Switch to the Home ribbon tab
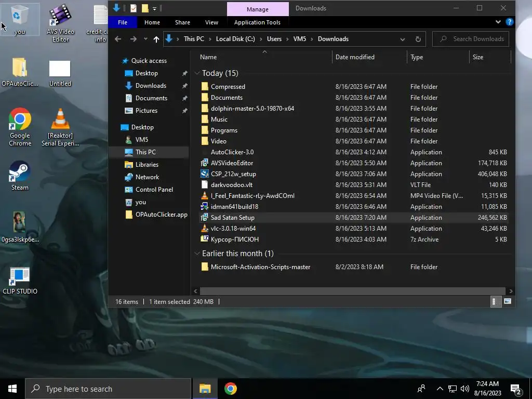532x399 pixels. click(x=152, y=22)
